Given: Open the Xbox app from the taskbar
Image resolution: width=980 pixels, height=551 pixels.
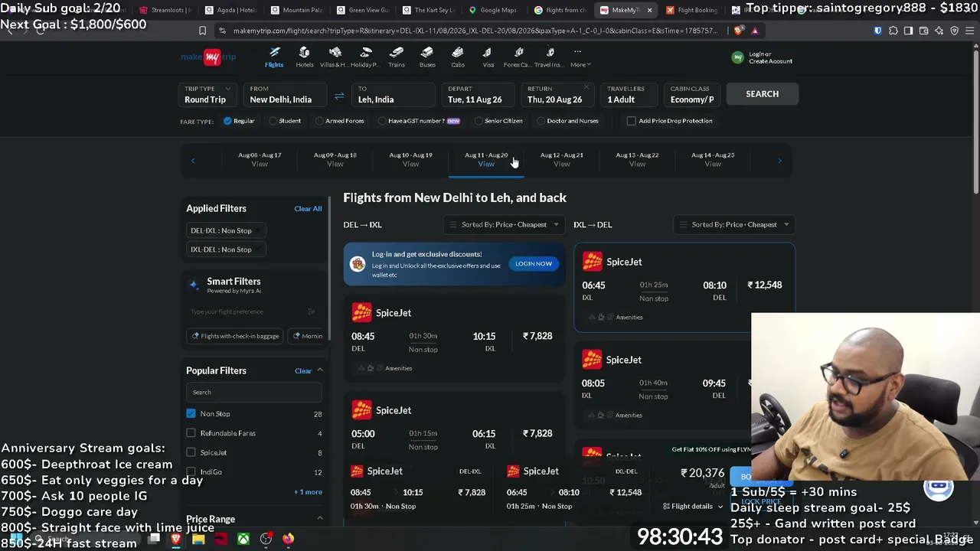Looking at the screenshot, I should coord(243,540).
